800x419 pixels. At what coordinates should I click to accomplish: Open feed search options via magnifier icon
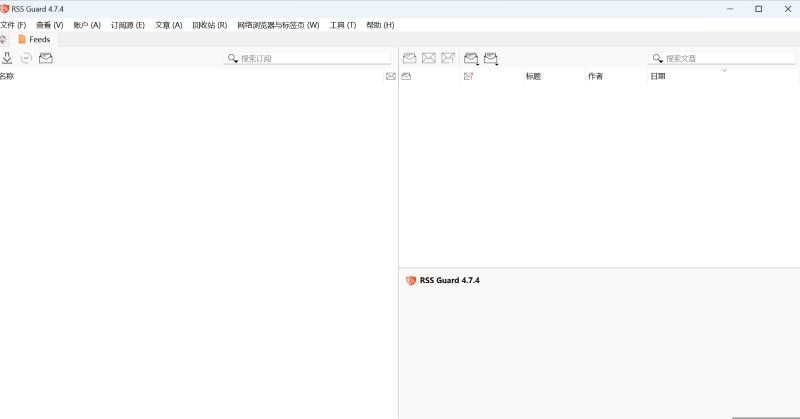pyautogui.click(x=233, y=59)
